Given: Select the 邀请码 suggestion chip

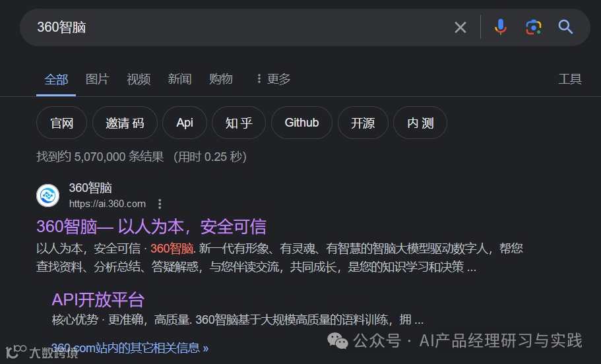Looking at the screenshot, I should (125, 123).
